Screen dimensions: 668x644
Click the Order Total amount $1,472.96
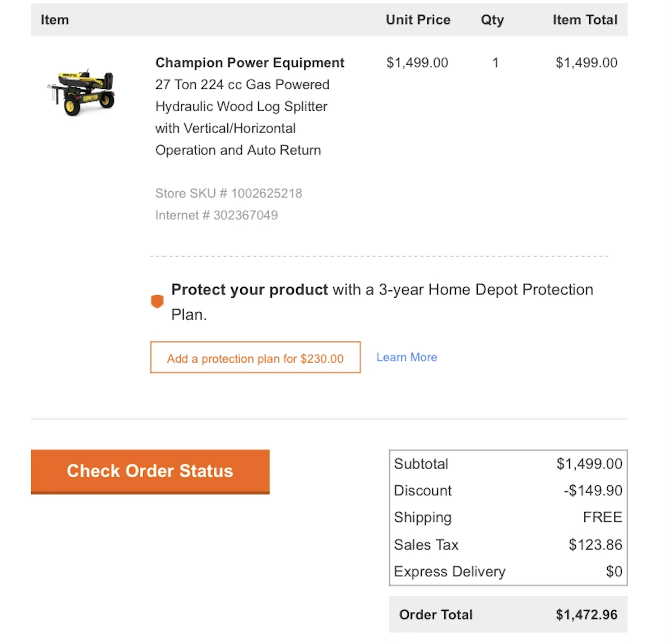586,615
